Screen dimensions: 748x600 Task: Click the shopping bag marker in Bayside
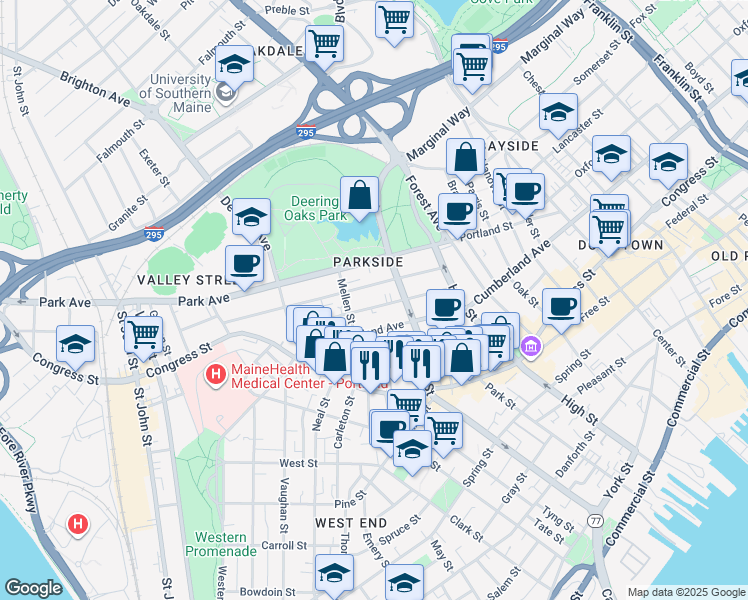click(466, 158)
